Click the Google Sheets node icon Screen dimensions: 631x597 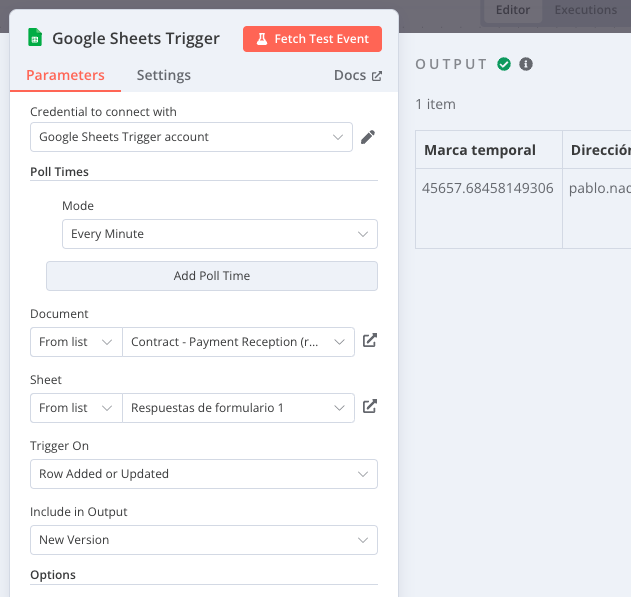coord(35,38)
